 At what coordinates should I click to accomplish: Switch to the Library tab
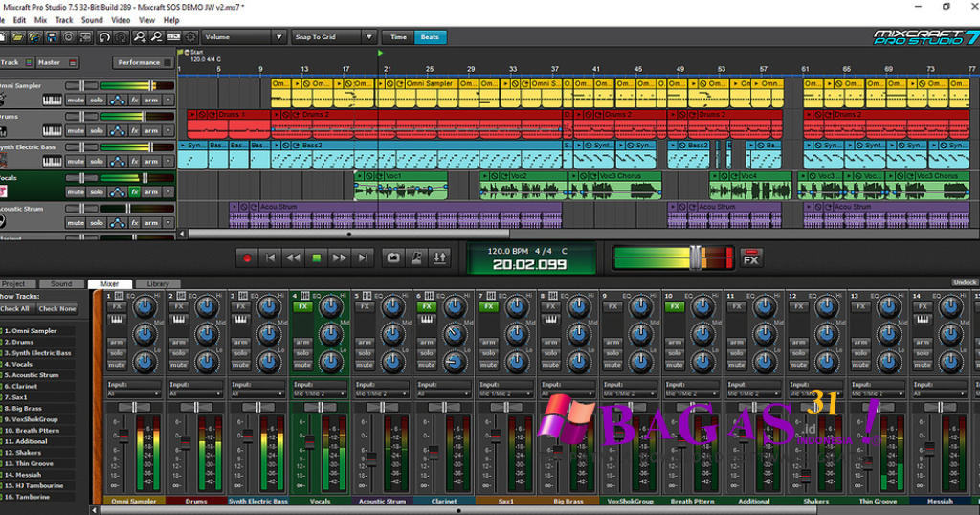(158, 283)
